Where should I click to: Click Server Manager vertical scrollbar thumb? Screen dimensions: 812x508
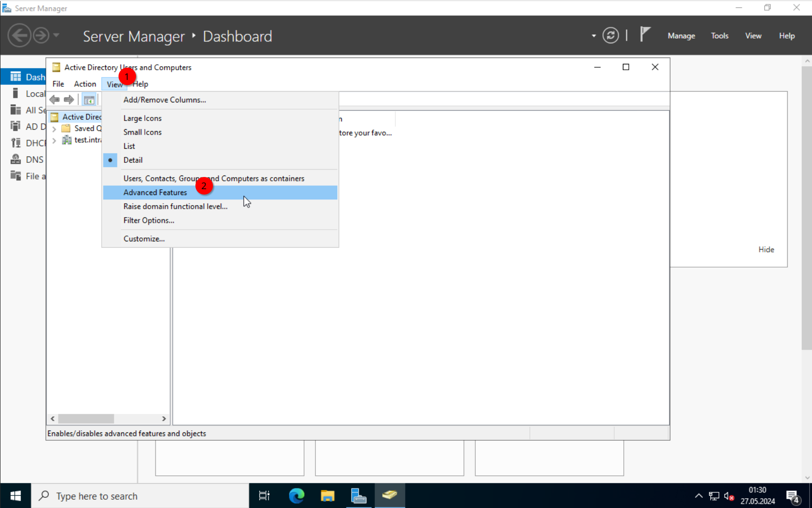807,208
